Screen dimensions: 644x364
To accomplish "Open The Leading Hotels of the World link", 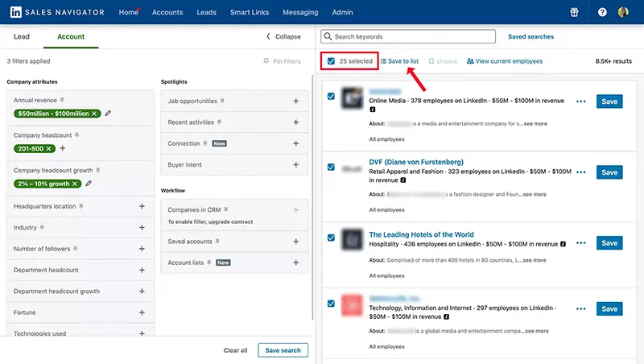I will 421,234.
